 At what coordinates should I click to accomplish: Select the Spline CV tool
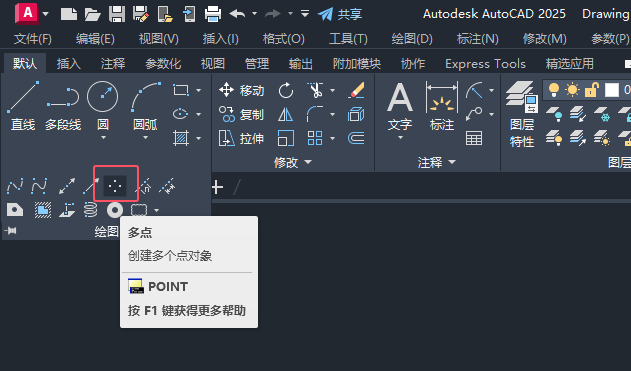tap(39, 186)
